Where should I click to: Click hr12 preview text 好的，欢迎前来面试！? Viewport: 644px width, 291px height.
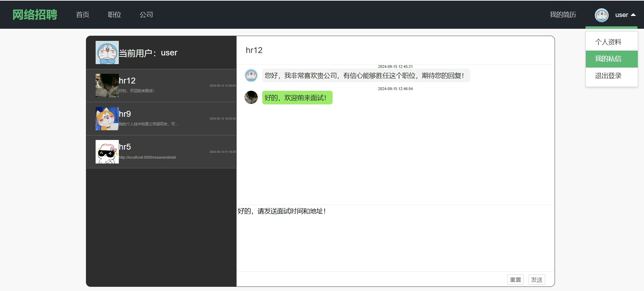tap(136, 91)
